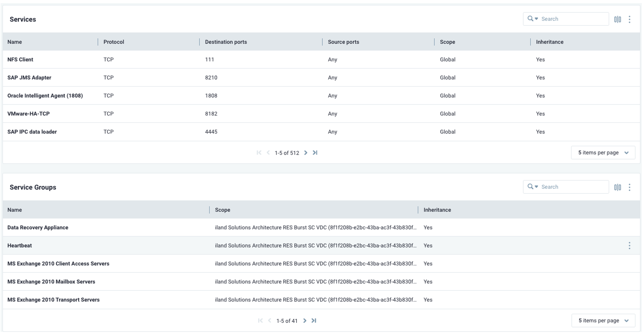Image resolution: width=644 pixels, height=334 pixels.
Task: Select the SAP JMS Adapter service row
Action: click(29, 78)
